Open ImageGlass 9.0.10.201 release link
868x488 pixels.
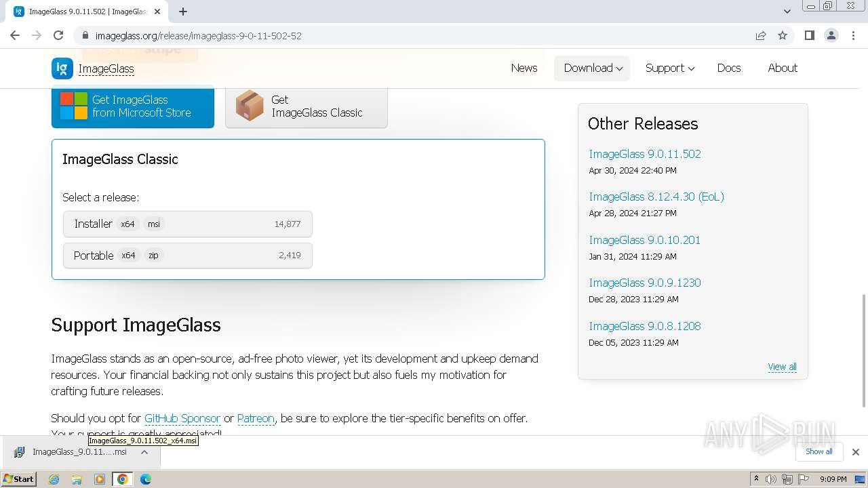point(645,240)
